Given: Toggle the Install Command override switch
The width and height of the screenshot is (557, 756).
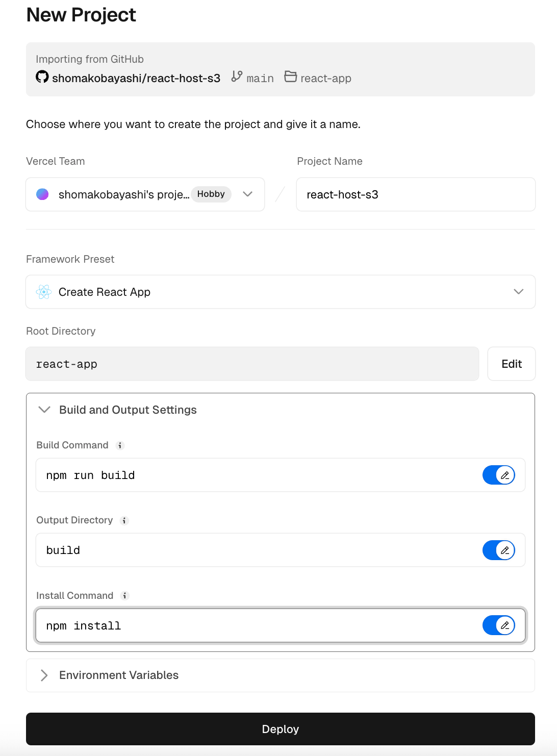Looking at the screenshot, I should pos(499,625).
